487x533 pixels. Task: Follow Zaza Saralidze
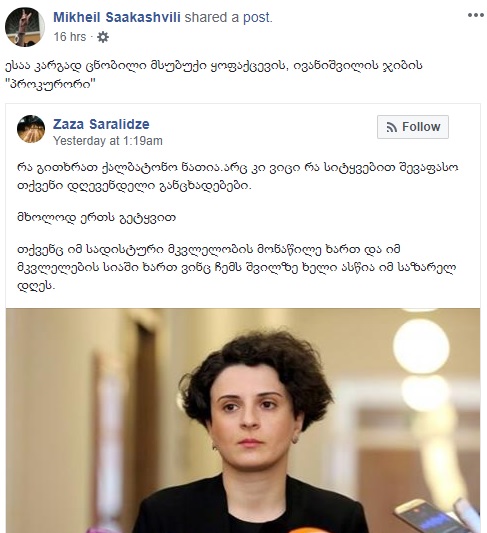click(x=413, y=127)
